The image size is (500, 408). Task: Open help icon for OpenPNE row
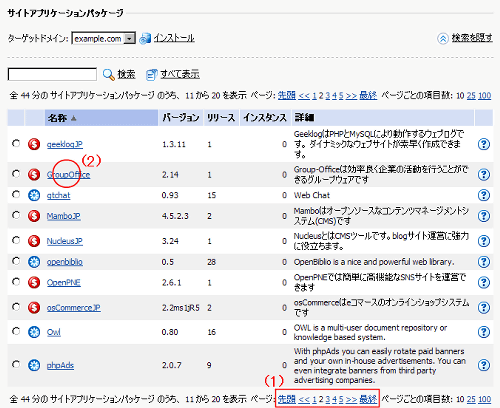[x=484, y=282]
